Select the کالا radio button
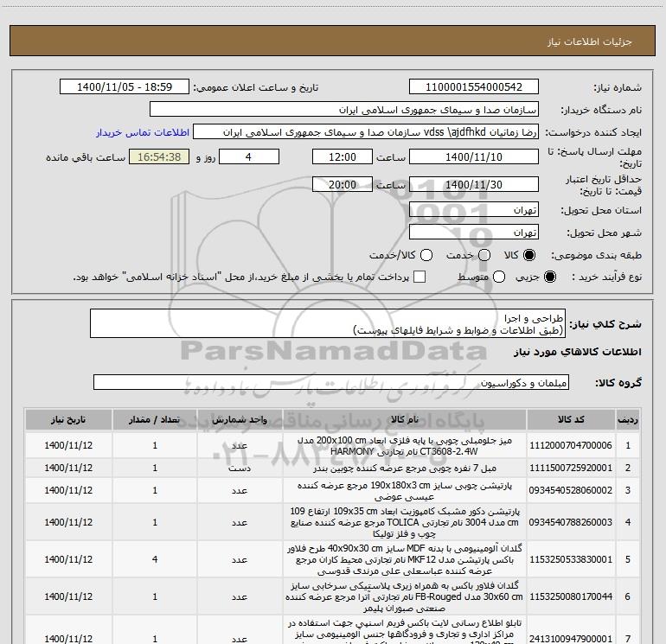 [x=530, y=255]
